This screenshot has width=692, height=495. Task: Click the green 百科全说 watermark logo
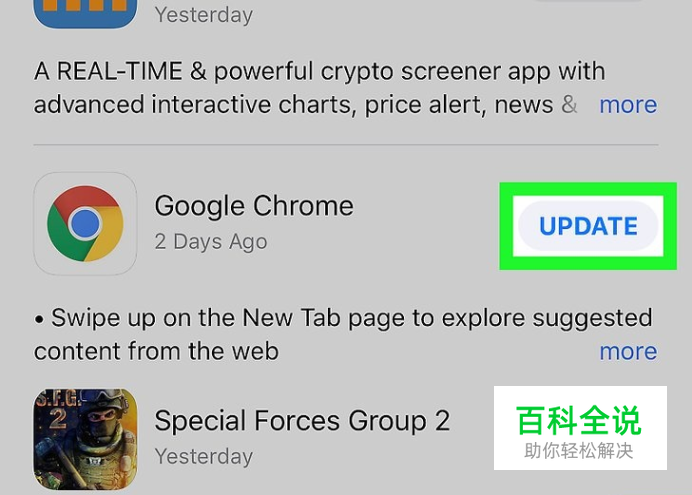click(x=579, y=420)
